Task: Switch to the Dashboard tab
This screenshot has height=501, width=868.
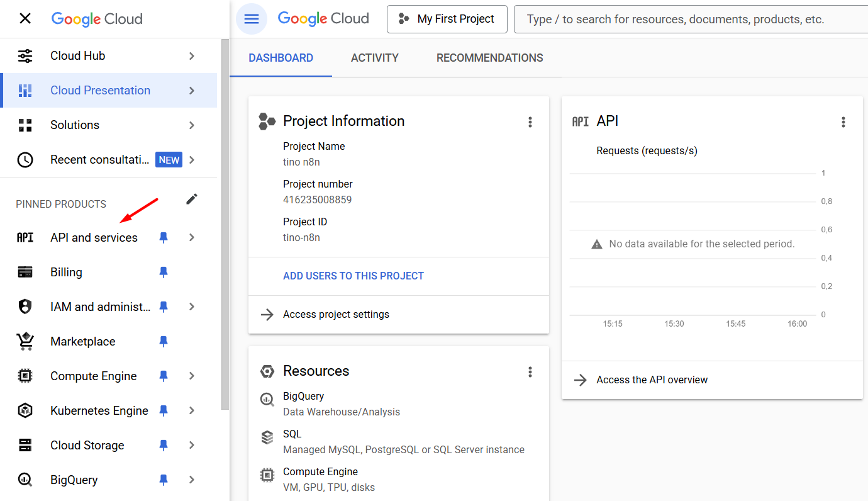Action: pyautogui.click(x=281, y=58)
